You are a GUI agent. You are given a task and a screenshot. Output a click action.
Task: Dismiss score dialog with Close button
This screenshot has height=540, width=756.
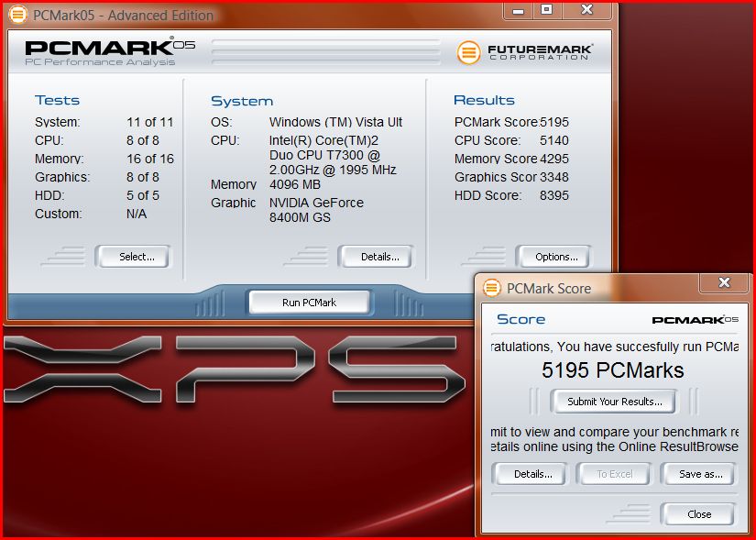[x=698, y=514]
